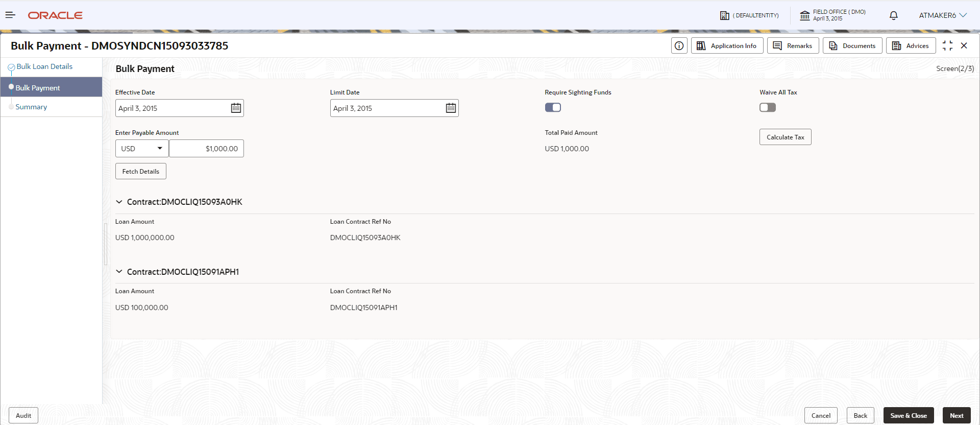Click the Back button

click(x=861, y=415)
